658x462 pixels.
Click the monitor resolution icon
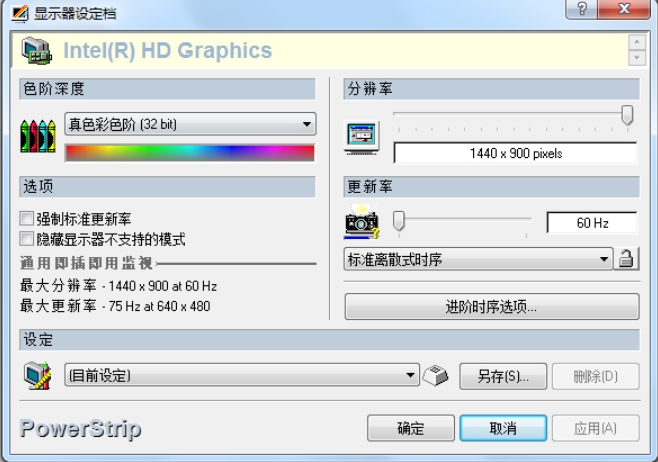pyautogui.click(x=362, y=138)
